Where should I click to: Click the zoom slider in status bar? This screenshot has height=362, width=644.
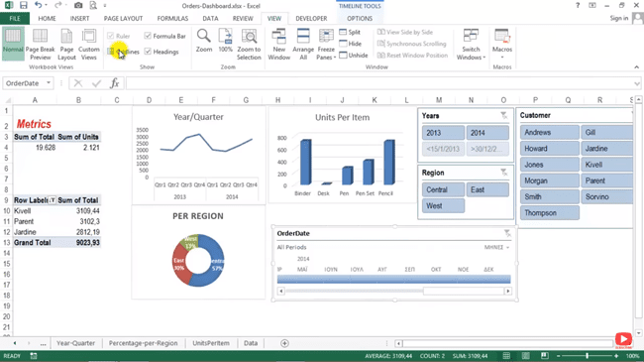coord(587,356)
